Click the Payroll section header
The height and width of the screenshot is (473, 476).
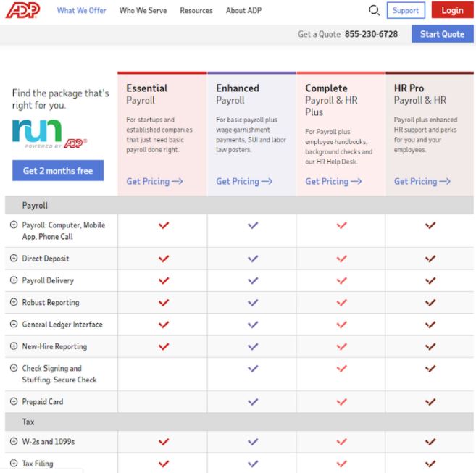[239, 205]
